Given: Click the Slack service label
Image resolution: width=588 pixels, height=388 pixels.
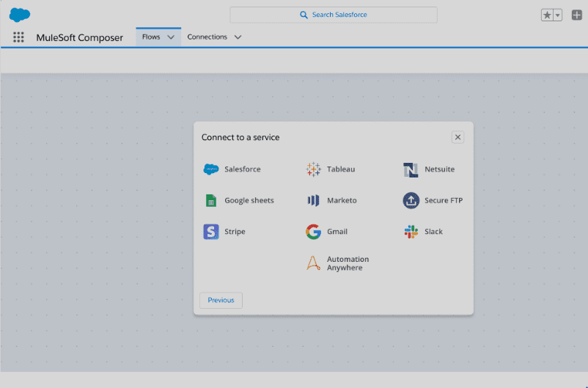Looking at the screenshot, I should point(433,232).
